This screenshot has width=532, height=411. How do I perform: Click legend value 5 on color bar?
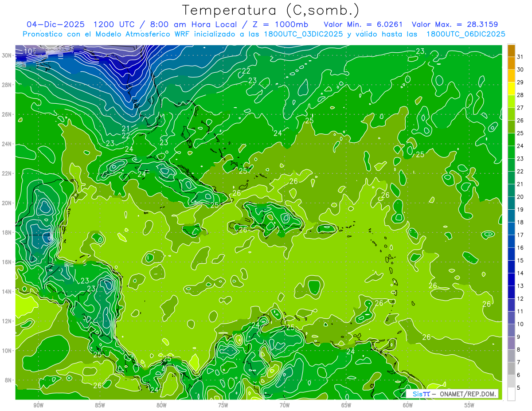coord(519,388)
